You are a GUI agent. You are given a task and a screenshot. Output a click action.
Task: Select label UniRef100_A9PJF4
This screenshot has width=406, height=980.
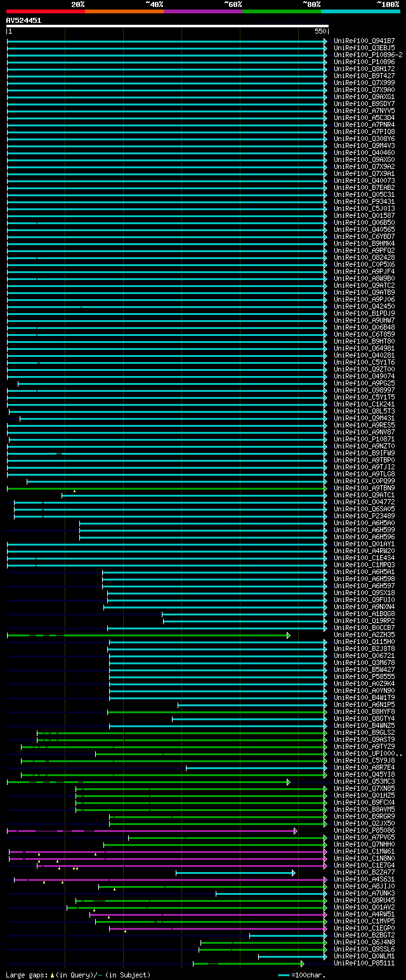[364, 271]
